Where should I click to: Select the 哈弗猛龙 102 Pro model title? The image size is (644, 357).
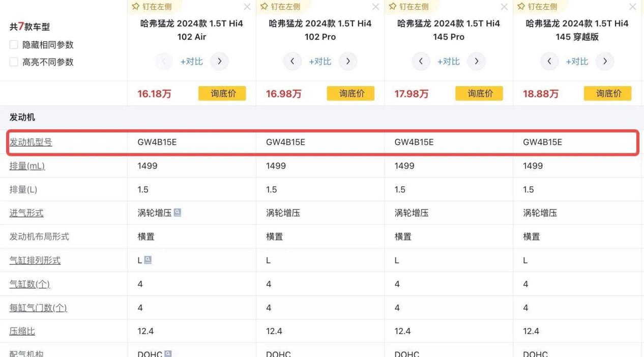point(320,30)
